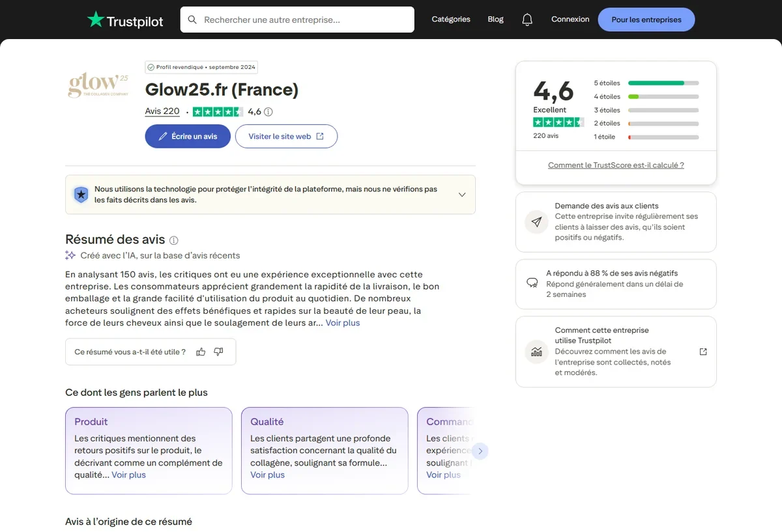Click the search magnifier icon

192,20
